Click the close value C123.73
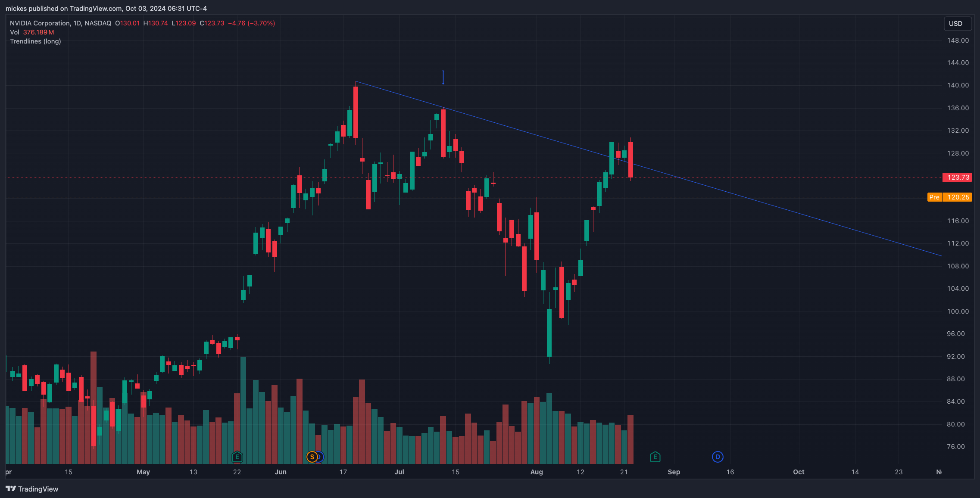The height and width of the screenshot is (498, 980). point(212,23)
